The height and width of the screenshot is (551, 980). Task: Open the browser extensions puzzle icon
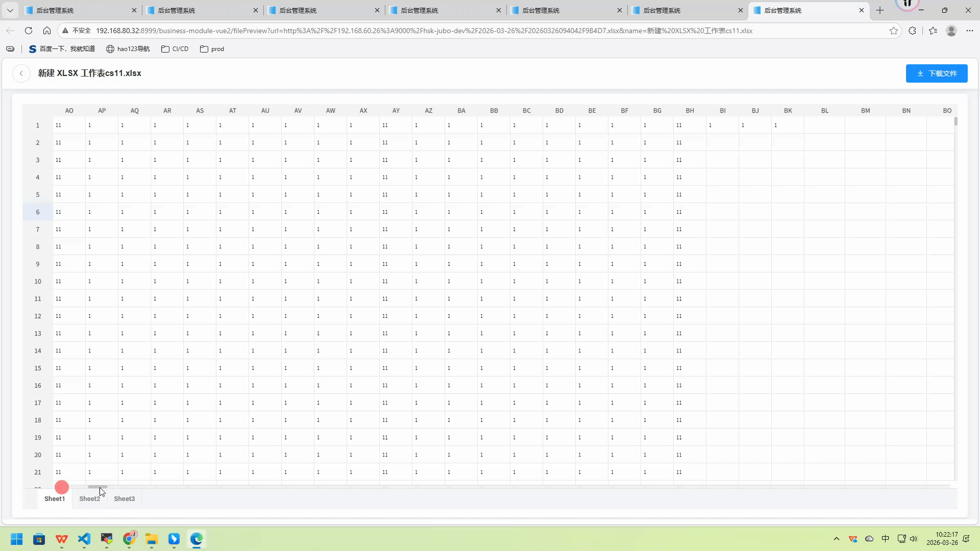pyautogui.click(x=912, y=31)
